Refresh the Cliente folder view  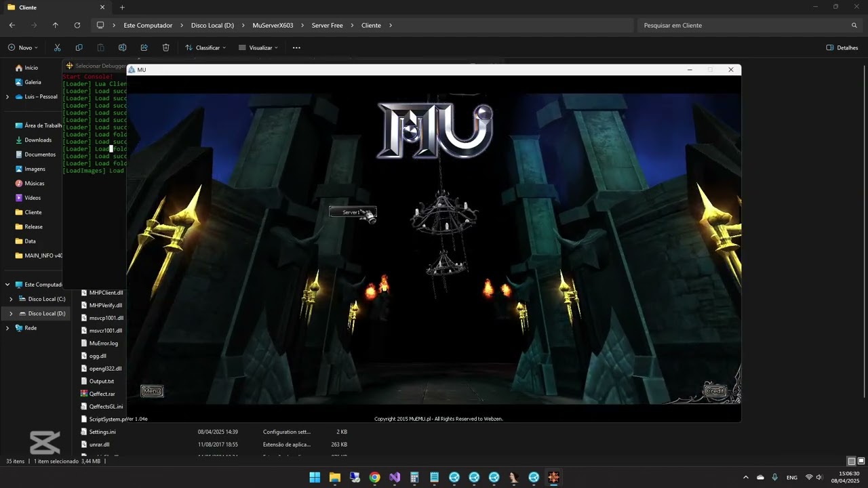tap(77, 25)
